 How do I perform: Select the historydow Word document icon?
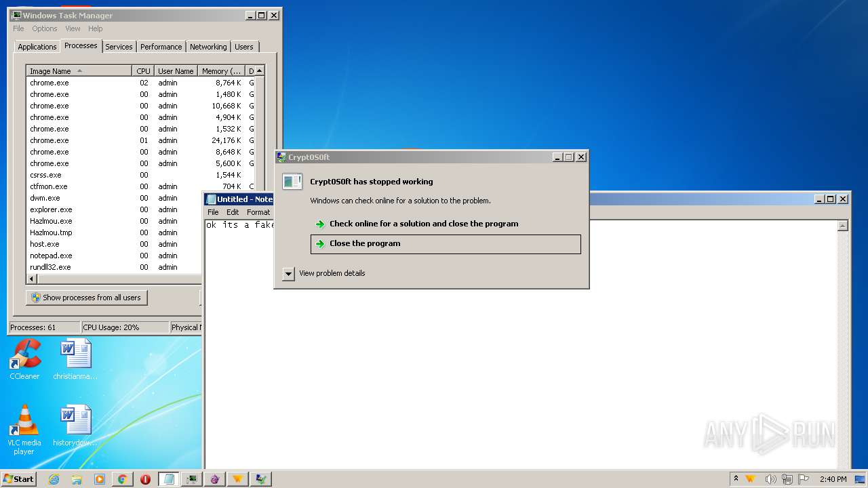click(x=75, y=426)
